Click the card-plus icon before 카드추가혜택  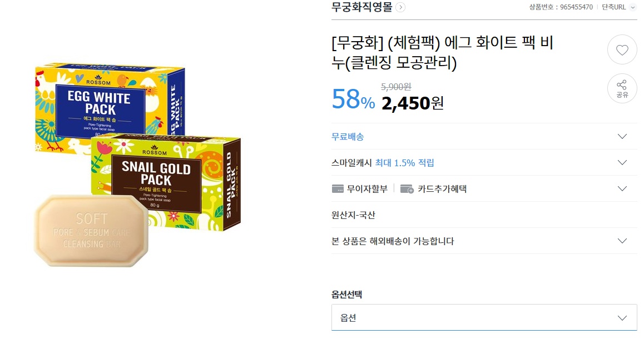tap(407, 189)
